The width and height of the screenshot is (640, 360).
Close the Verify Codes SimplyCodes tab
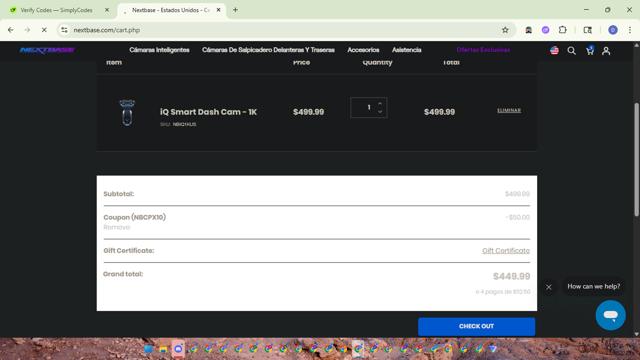(107, 10)
